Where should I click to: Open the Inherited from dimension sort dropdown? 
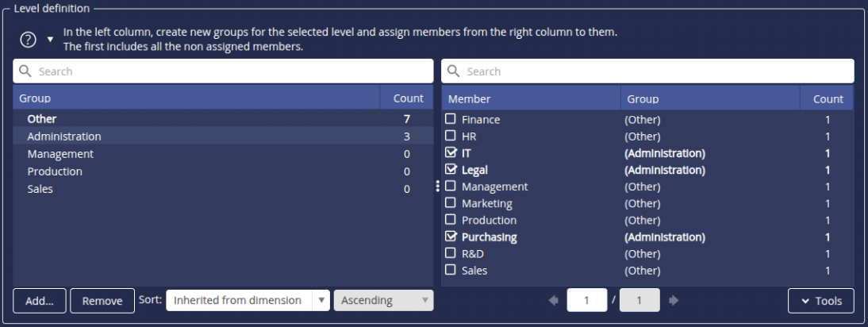pos(248,301)
